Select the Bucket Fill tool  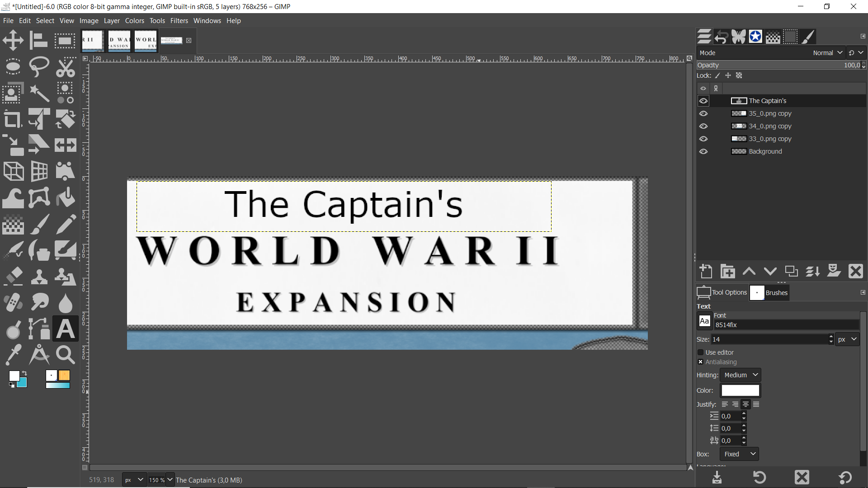(65, 198)
